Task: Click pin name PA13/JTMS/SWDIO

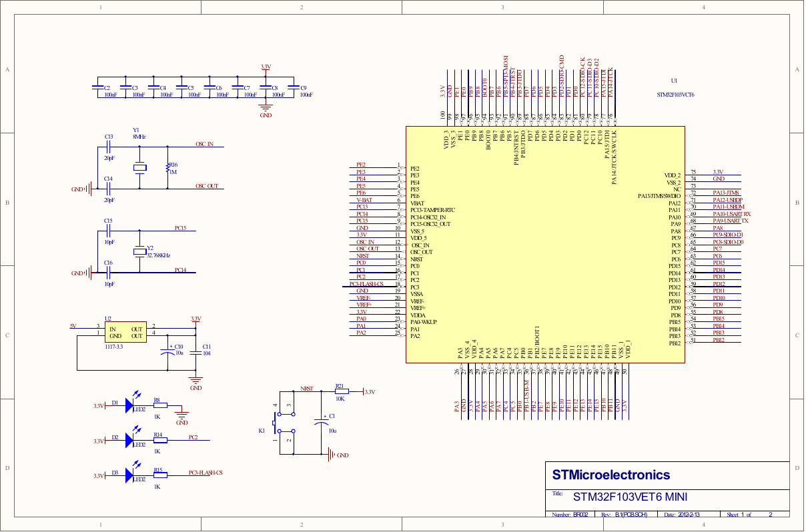Action: (x=659, y=196)
